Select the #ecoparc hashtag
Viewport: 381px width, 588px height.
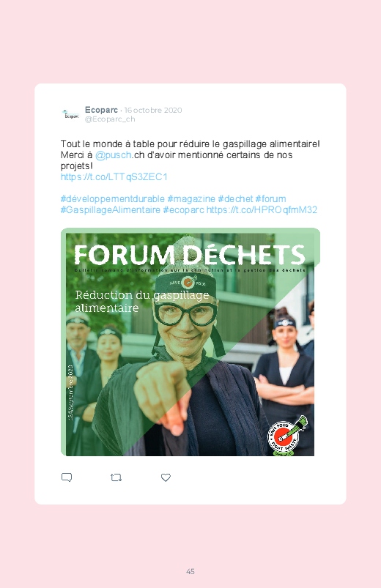click(184, 210)
